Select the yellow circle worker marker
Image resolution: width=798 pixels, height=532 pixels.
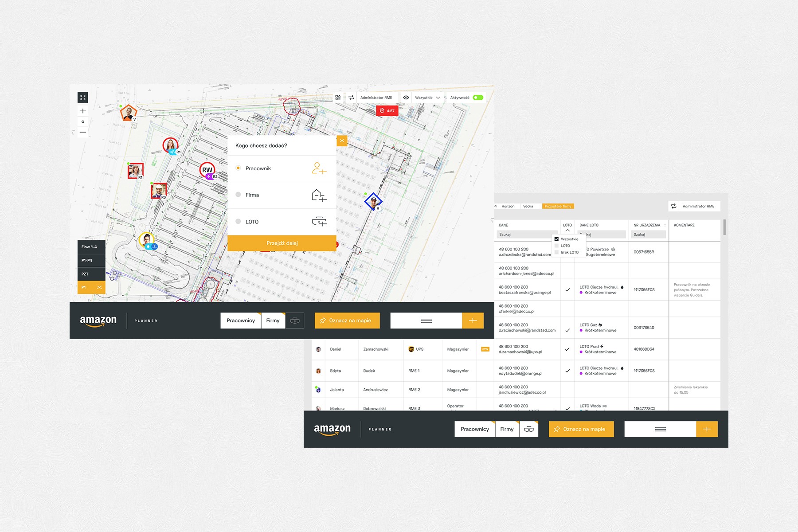pos(147,240)
